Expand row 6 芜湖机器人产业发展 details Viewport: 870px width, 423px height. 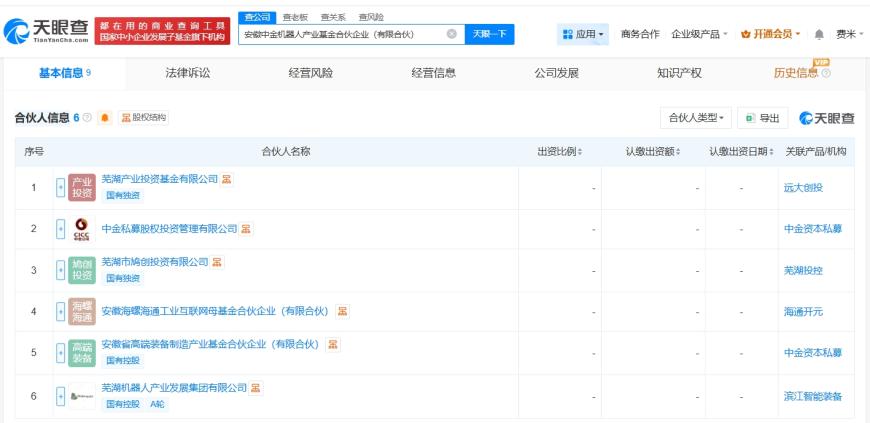point(60,396)
